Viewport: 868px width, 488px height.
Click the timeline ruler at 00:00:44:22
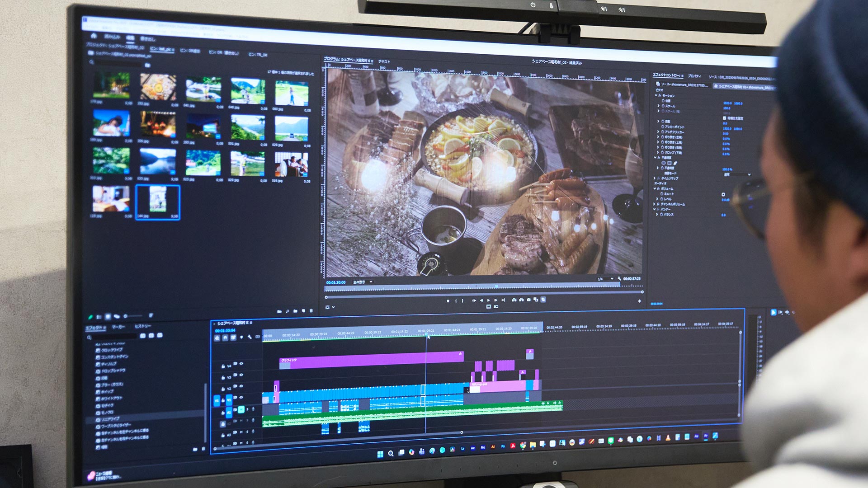tap(346, 333)
